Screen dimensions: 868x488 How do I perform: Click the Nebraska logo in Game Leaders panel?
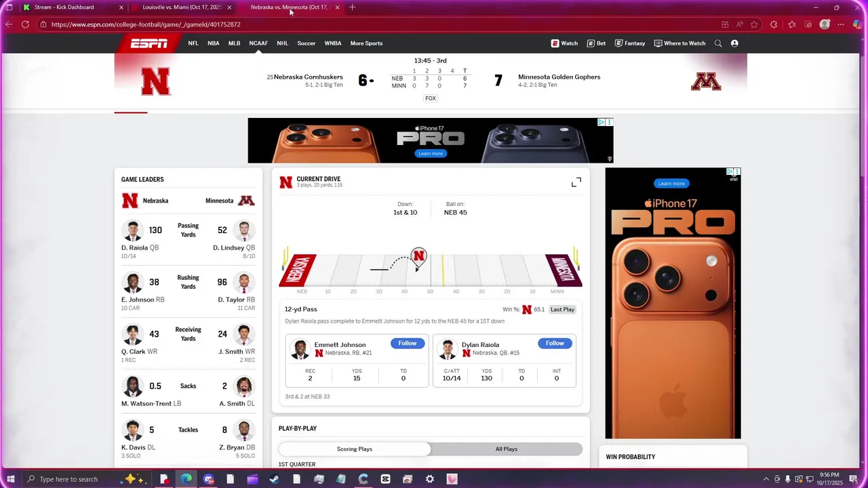tap(130, 201)
